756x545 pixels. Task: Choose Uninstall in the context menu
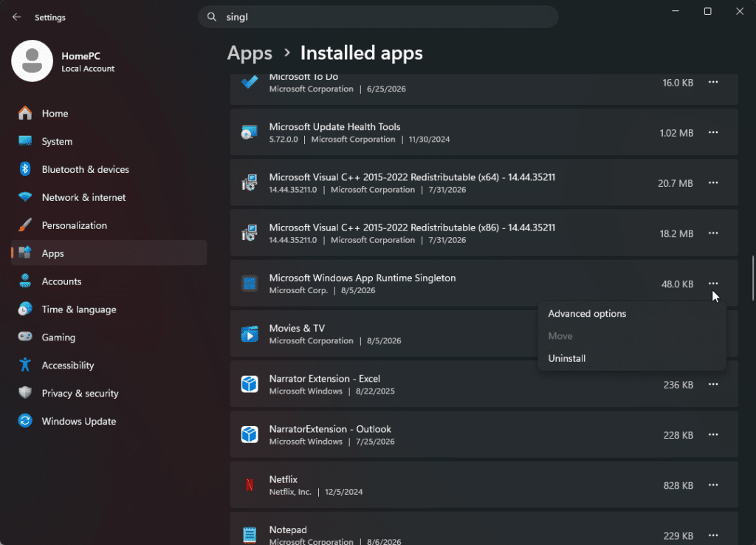coord(632,358)
